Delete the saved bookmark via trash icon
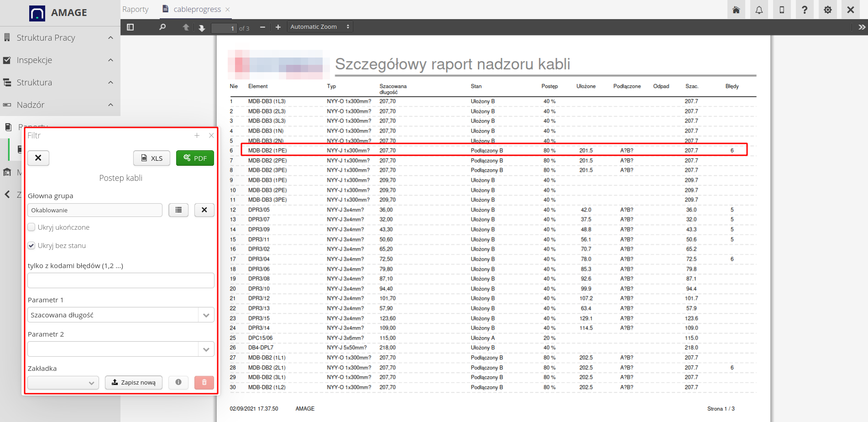The width and height of the screenshot is (868, 422). click(x=204, y=382)
